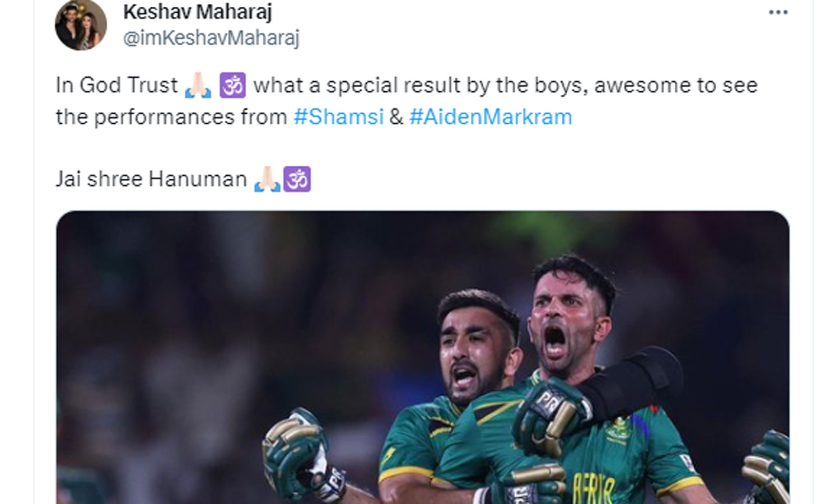Viewport: 840px width, 504px height.
Task: Click Keshav Maharaj's profile avatar
Action: (81, 25)
